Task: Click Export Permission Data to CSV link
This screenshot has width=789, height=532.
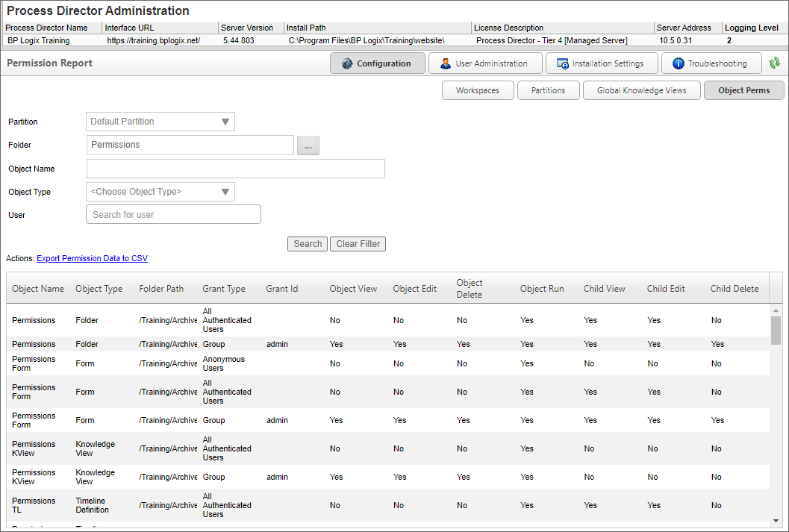Action: click(92, 259)
